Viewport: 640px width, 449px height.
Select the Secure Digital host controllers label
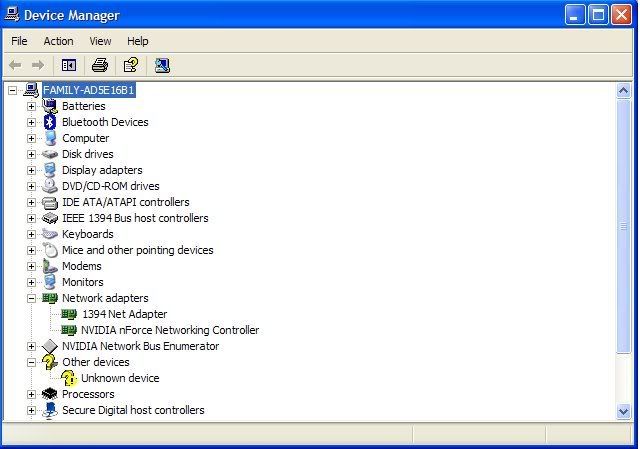point(133,410)
